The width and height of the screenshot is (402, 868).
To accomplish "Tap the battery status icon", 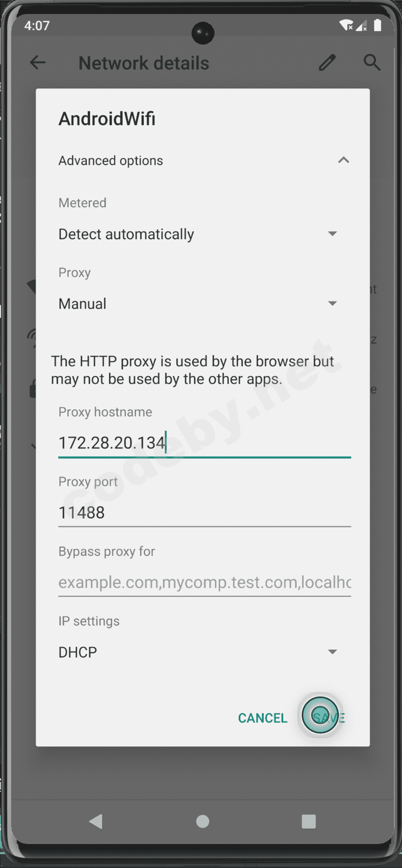I will 378,25.
